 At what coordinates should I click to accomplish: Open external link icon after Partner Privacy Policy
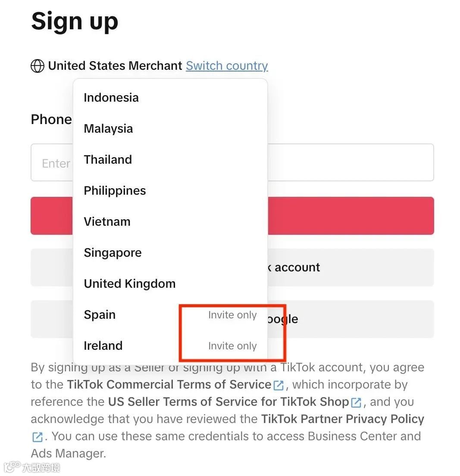click(38, 437)
